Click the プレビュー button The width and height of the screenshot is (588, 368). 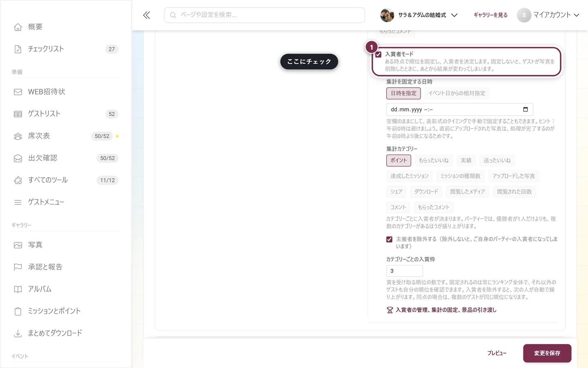(x=497, y=353)
